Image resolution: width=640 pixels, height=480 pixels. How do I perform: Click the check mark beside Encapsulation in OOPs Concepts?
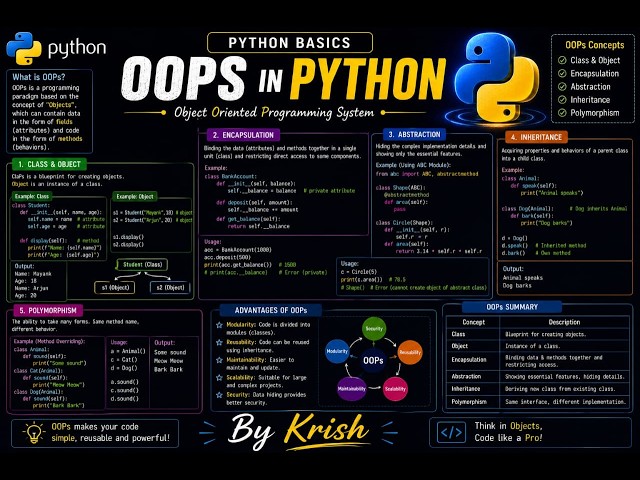coord(562,73)
